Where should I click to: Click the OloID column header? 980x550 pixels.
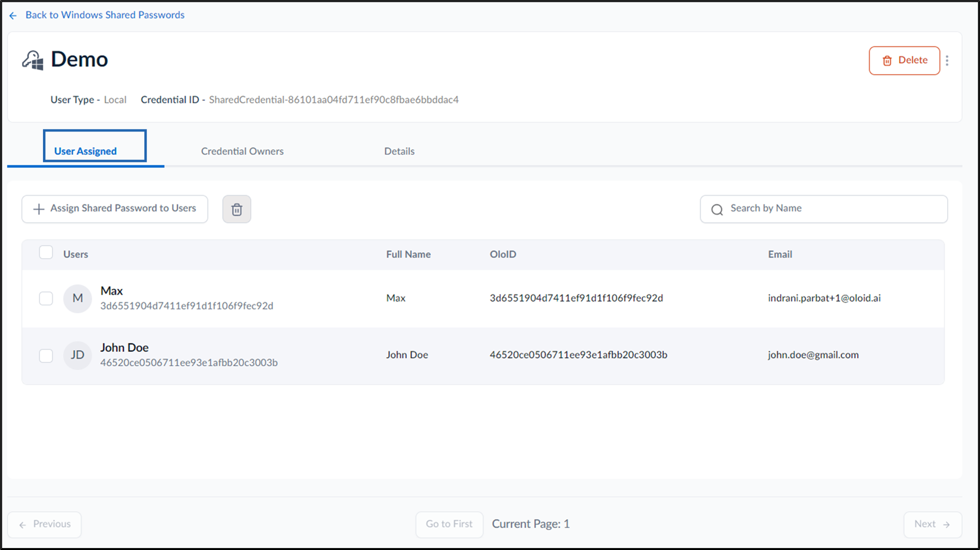pos(503,254)
